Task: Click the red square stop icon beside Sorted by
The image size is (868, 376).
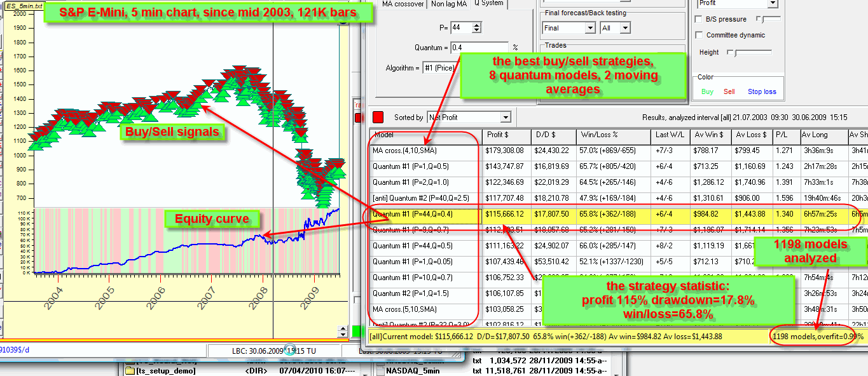Action: [378, 117]
